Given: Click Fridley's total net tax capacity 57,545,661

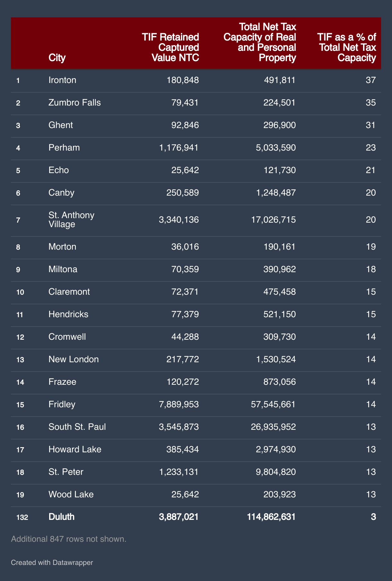Looking at the screenshot, I should 273,404.
